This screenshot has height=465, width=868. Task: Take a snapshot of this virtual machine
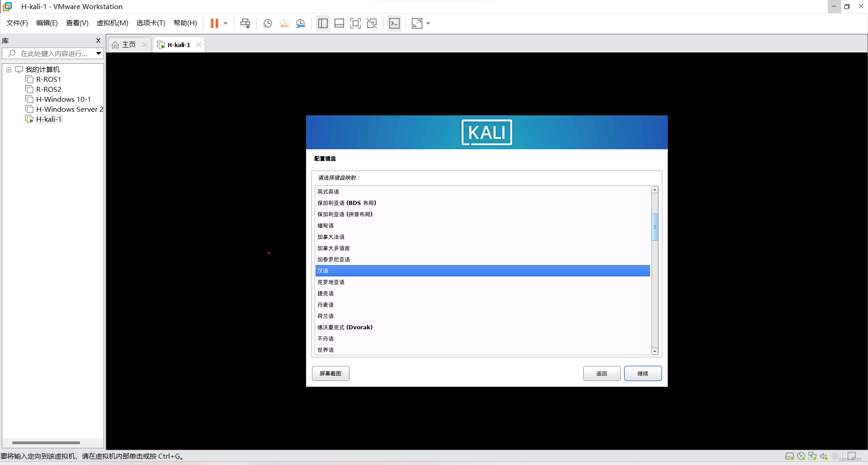click(268, 24)
